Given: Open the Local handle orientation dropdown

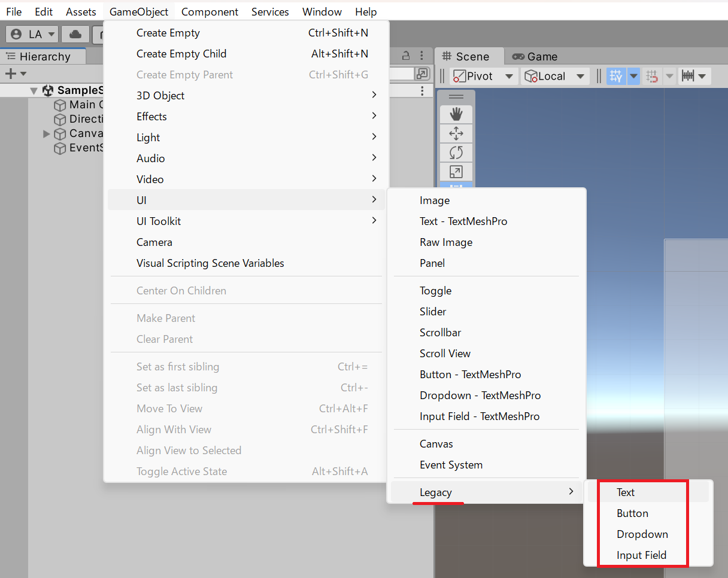Looking at the screenshot, I should pos(554,76).
